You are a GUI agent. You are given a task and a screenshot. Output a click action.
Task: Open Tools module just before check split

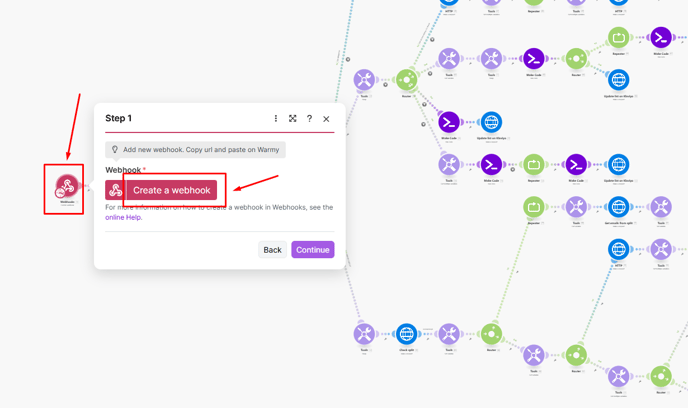(x=364, y=334)
